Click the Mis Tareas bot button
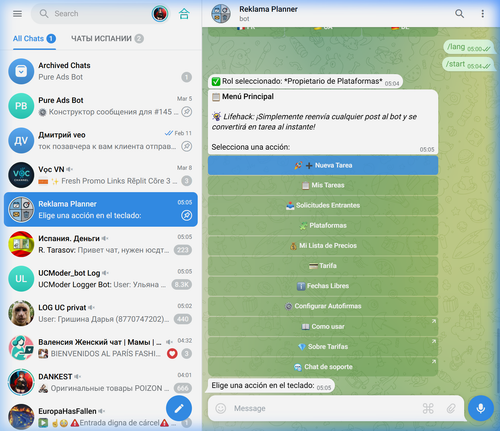This screenshot has width=500, height=431. [323, 185]
